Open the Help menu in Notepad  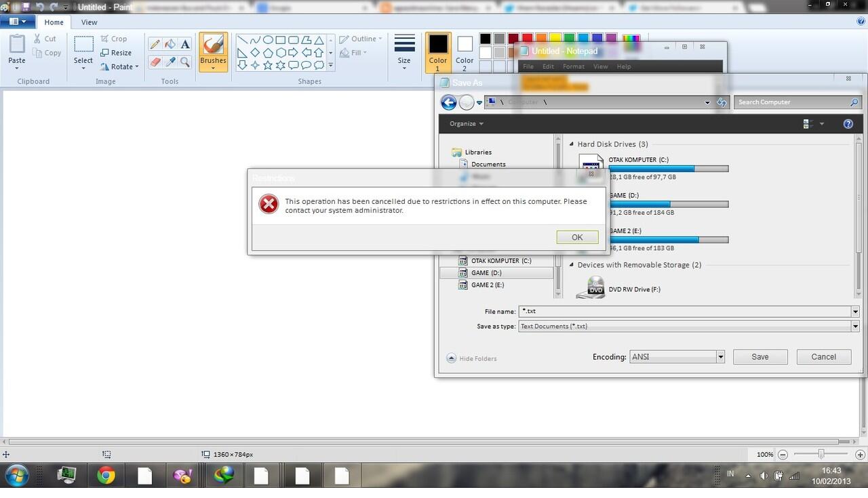[624, 66]
